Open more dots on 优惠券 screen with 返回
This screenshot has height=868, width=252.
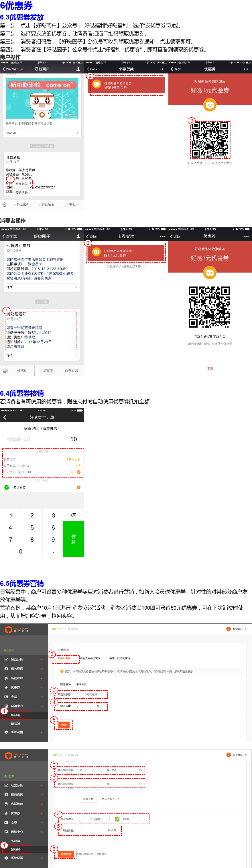(246, 237)
